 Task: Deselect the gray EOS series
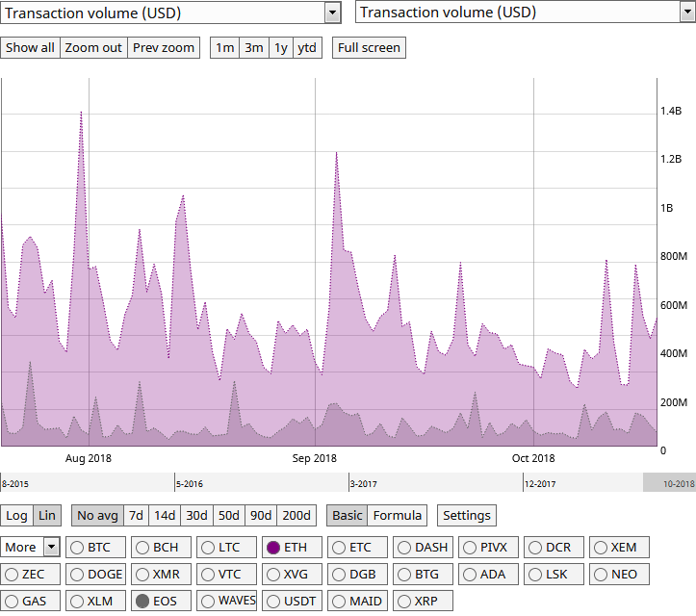161,601
